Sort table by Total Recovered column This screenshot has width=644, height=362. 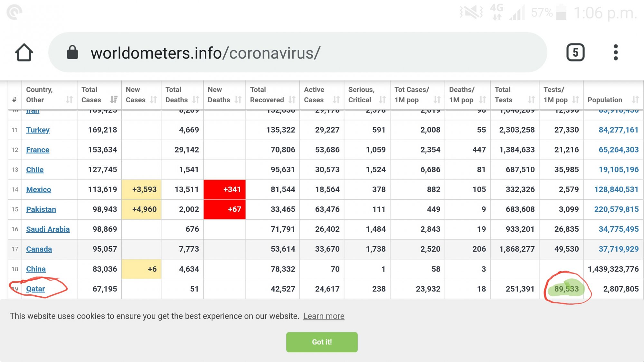coord(273,95)
